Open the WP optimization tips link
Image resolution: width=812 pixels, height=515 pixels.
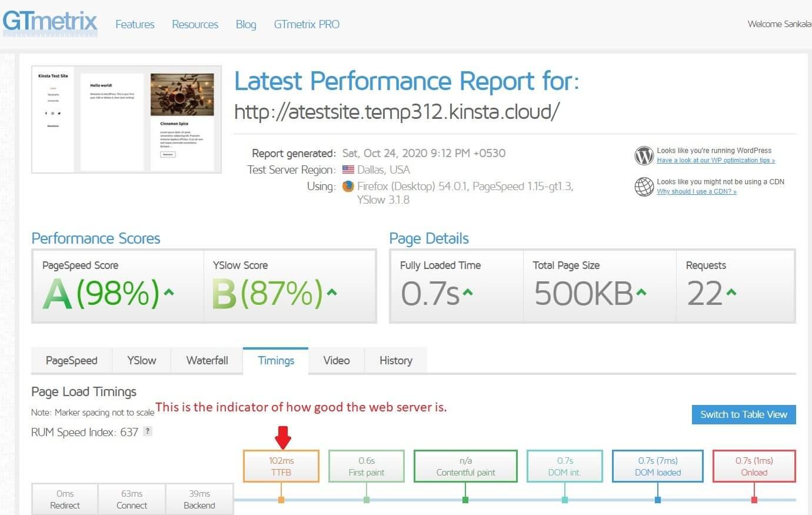pyautogui.click(x=716, y=160)
